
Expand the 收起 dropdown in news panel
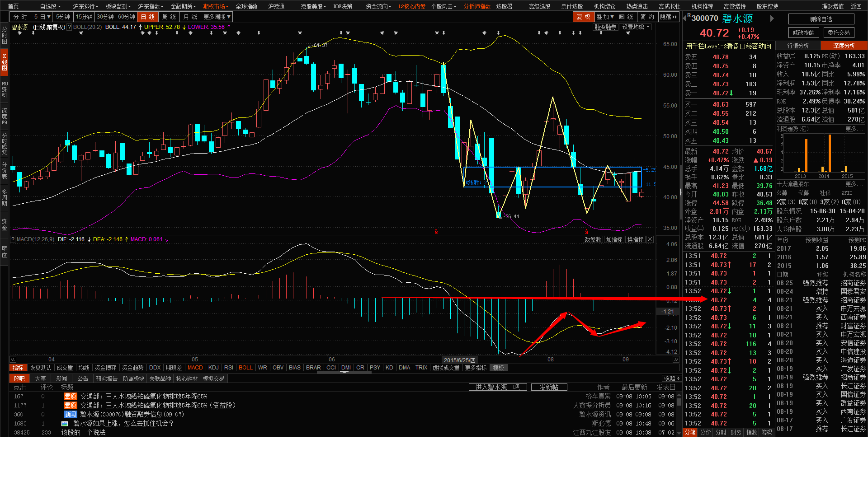point(672,379)
